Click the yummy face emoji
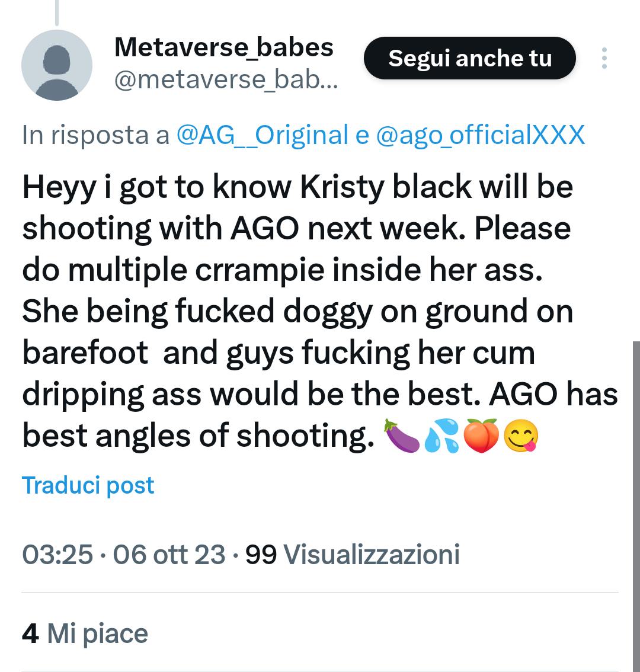640x672 pixels. tap(521, 436)
